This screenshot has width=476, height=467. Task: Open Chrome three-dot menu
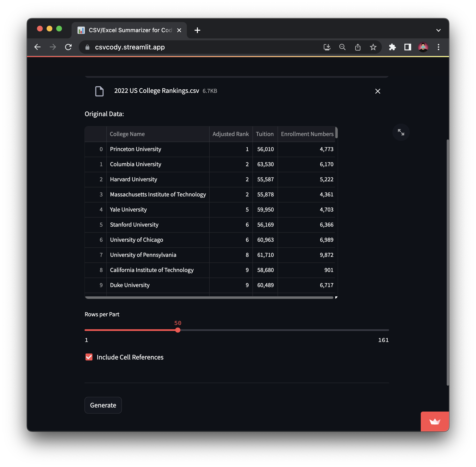point(438,47)
